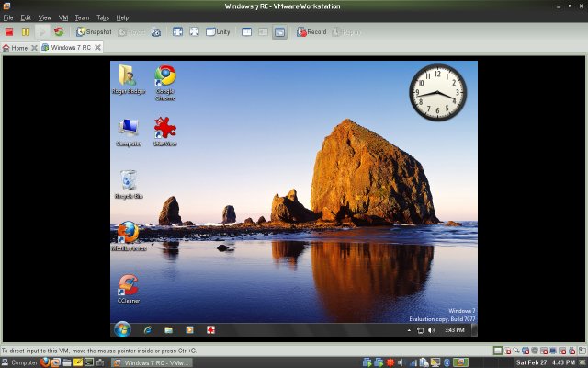Screen dimensions: 588x368
Task: Select the Recycle Bin icon
Action: click(x=129, y=184)
